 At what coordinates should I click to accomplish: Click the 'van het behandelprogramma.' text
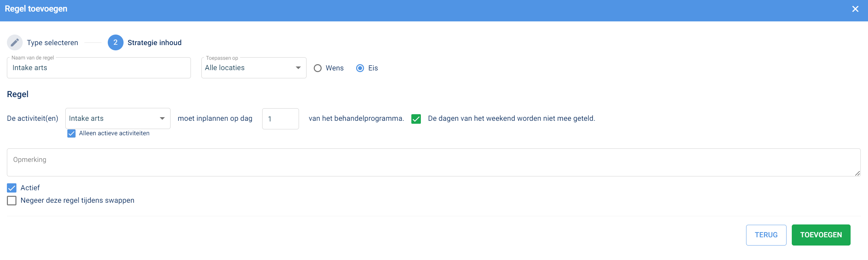pos(356,118)
